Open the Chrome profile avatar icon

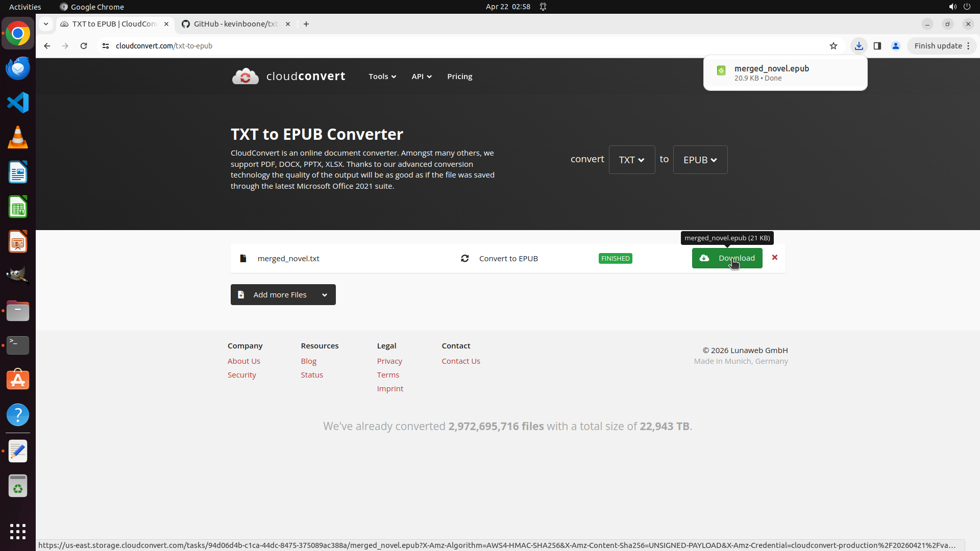click(x=896, y=46)
